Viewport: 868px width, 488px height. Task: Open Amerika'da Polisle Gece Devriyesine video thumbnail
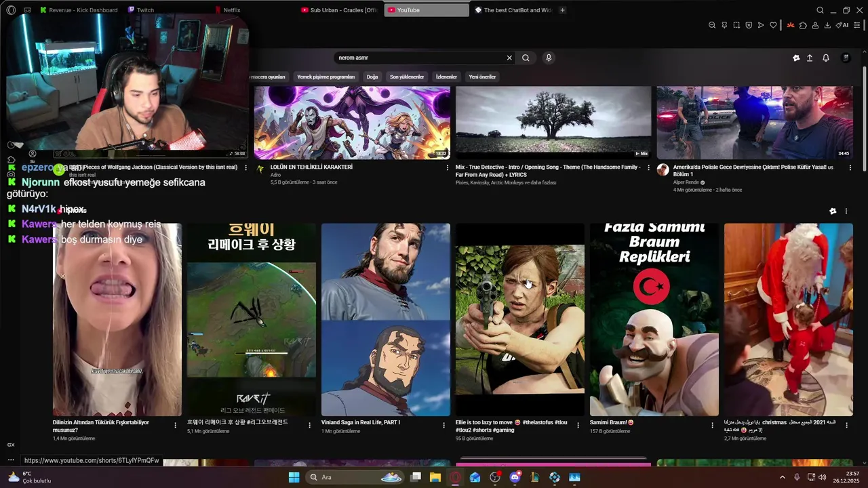pos(755,122)
